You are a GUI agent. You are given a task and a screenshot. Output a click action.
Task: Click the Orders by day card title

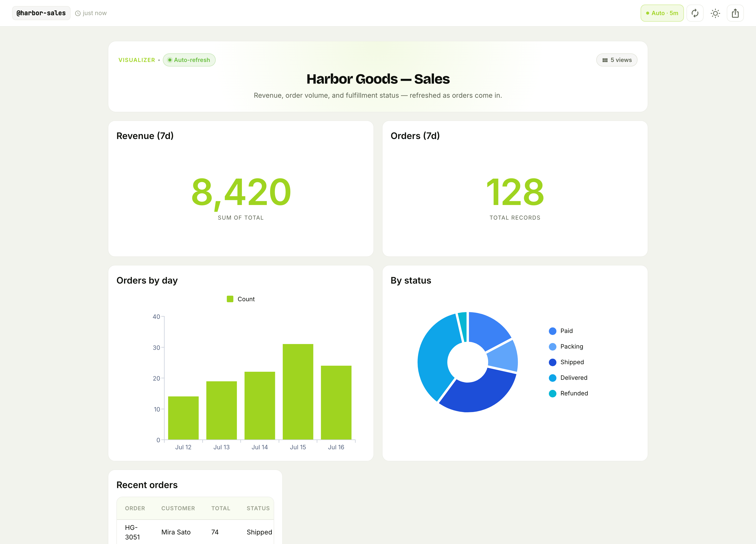pos(147,281)
